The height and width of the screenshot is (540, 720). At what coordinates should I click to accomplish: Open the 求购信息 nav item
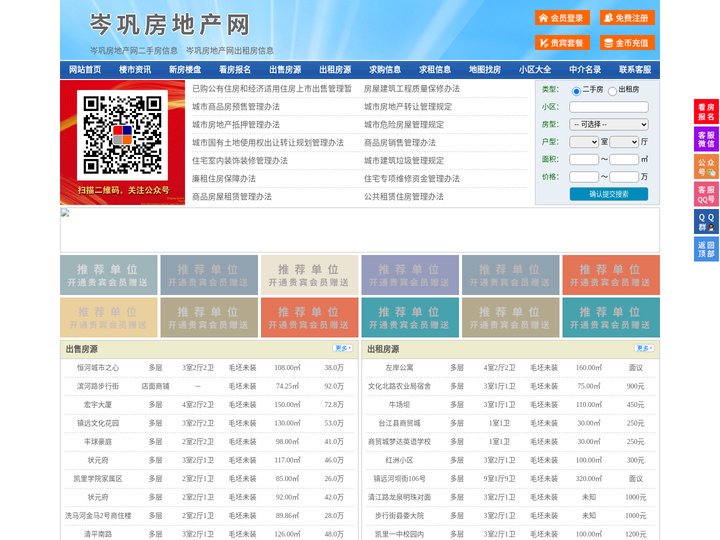[x=385, y=70]
